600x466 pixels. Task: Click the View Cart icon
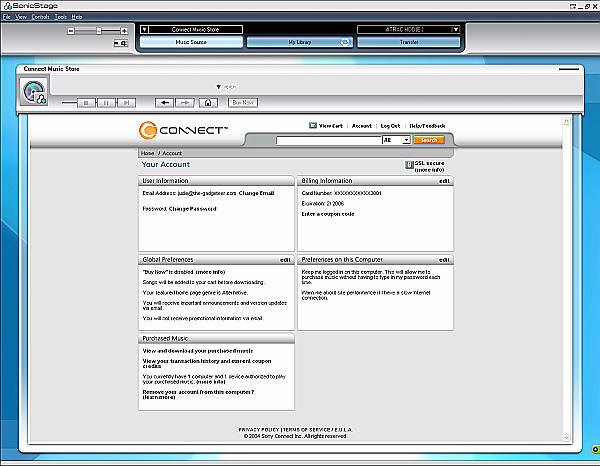[312, 126]
